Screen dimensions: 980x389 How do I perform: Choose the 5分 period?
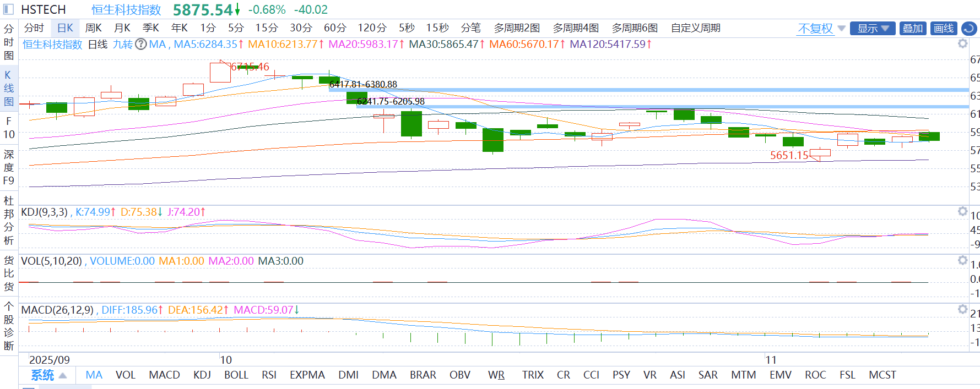coord(236,28)
